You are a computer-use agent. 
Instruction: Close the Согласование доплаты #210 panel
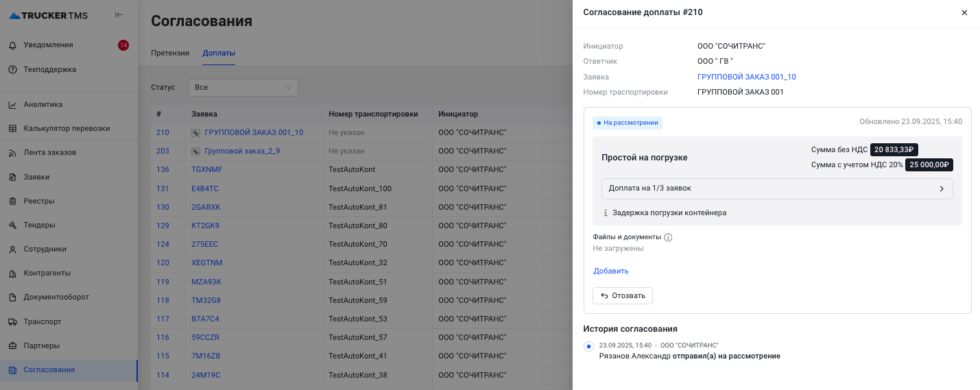coord(964,12)
